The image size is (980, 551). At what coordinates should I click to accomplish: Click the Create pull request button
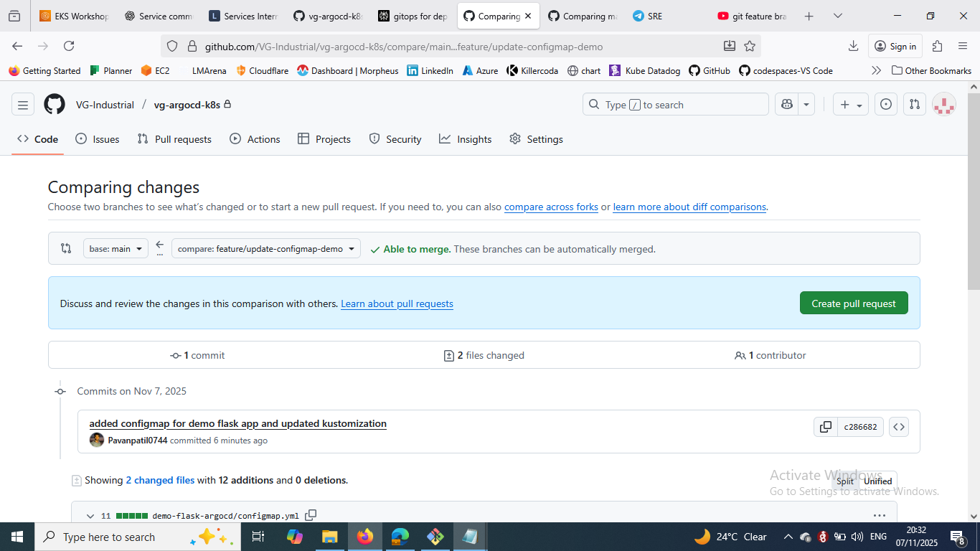(x=853, y=303)
